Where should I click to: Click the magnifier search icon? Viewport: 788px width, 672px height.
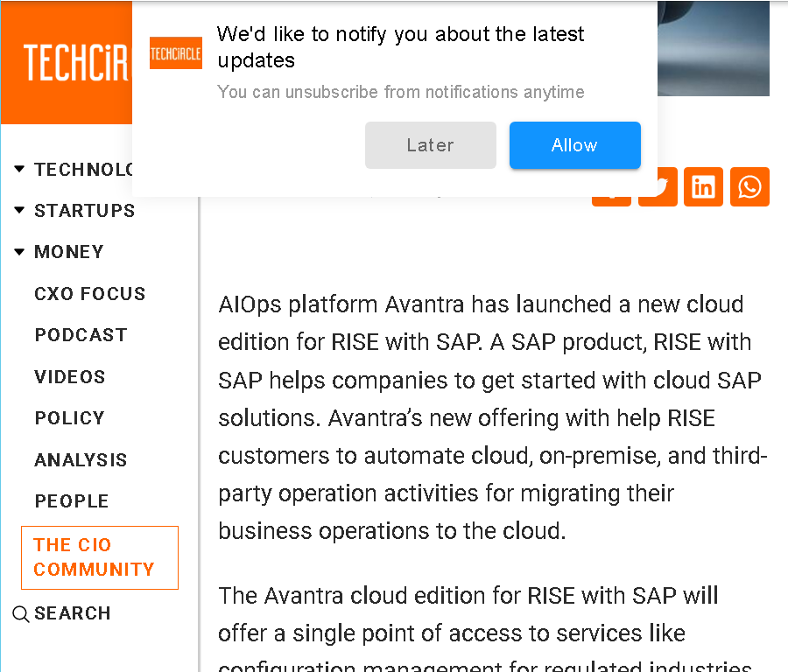tap(21, 613)
